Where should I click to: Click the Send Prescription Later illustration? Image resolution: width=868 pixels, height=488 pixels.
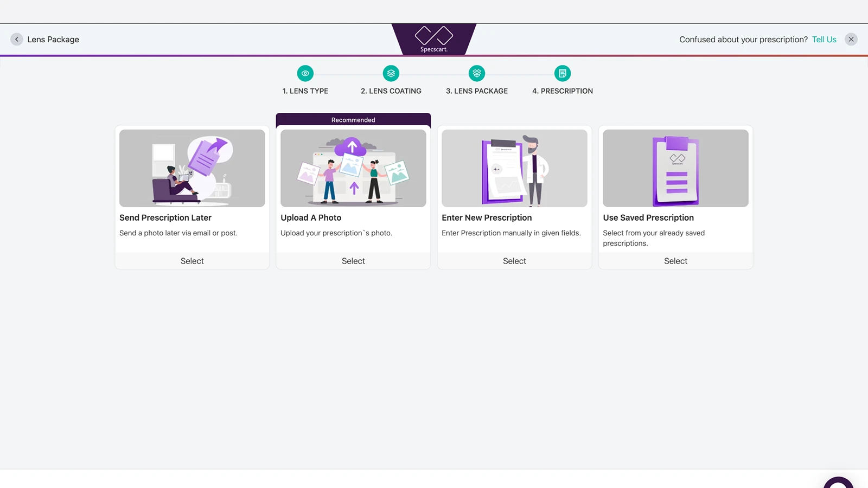[192, 168]
